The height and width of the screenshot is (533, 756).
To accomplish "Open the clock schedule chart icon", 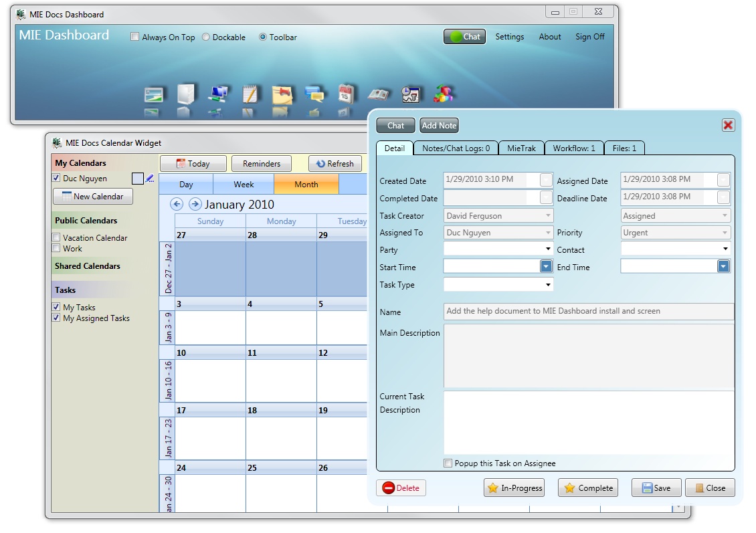I will 411,94.
